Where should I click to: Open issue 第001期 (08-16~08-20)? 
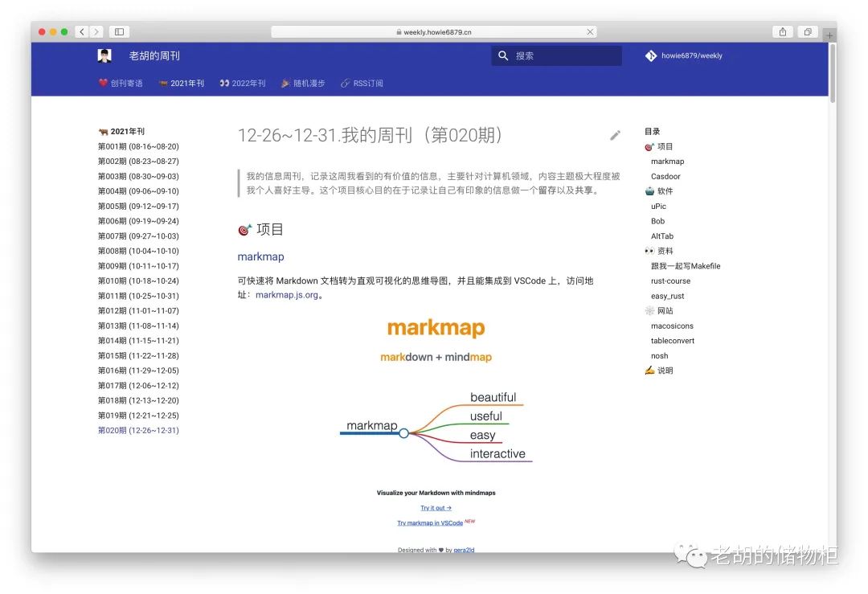[x=138, y=146]
